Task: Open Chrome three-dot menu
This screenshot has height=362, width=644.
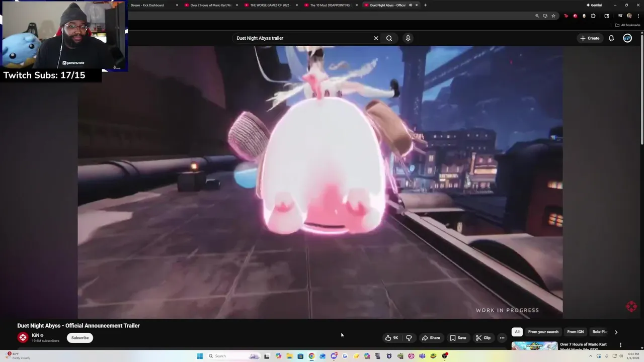Action: (x=638, y=16)
